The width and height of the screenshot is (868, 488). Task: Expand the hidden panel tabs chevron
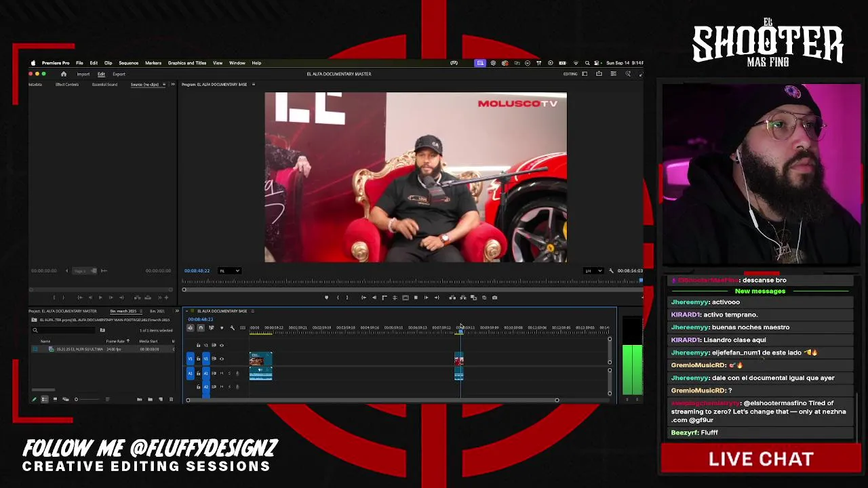click(173, 85)
